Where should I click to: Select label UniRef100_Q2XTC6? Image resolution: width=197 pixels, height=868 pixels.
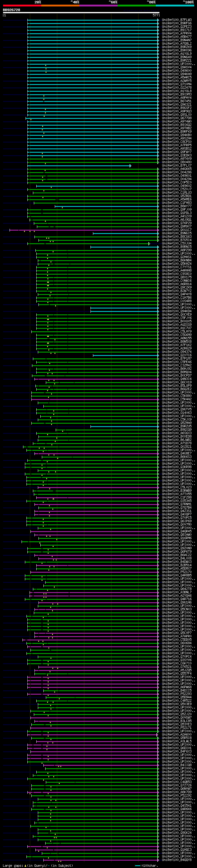pyautogui.click(x=177, y=355)
